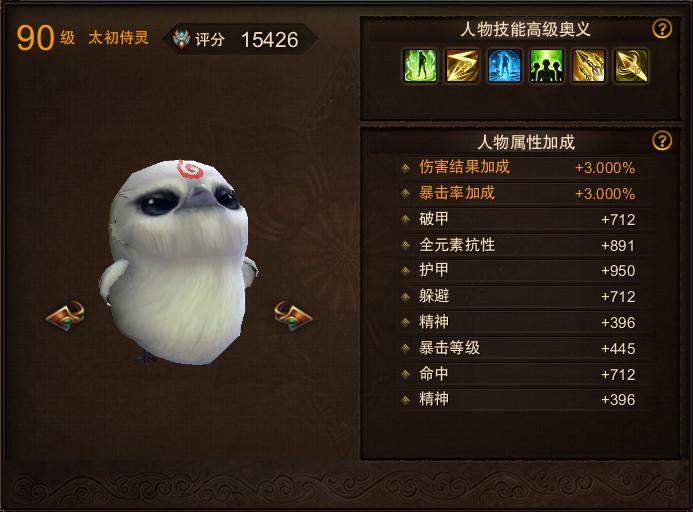Switch to next pet with right arrow
Image resolution: width=693 pixels, height=512 pixels.
click(293, 316)
